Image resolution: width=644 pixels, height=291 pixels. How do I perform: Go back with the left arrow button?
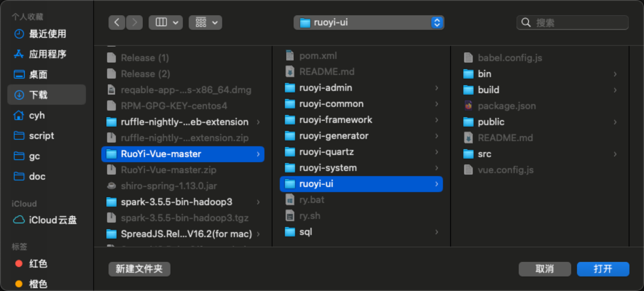pyautogui.click(x=117, y=22)
